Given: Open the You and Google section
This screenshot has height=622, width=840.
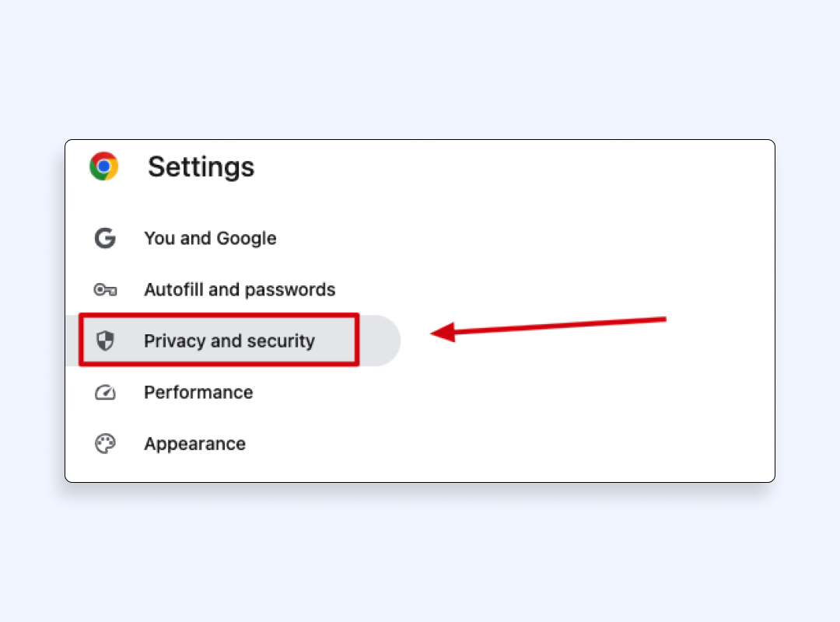Looking at the screenshot, I should [x=210, y=238].
